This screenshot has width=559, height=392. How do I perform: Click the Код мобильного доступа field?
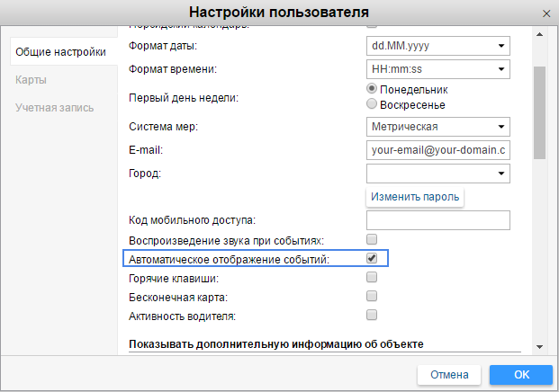[437, 220]
